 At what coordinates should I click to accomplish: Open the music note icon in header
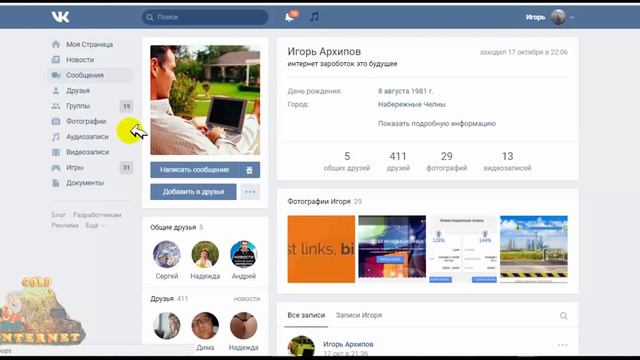pos(314,17)
